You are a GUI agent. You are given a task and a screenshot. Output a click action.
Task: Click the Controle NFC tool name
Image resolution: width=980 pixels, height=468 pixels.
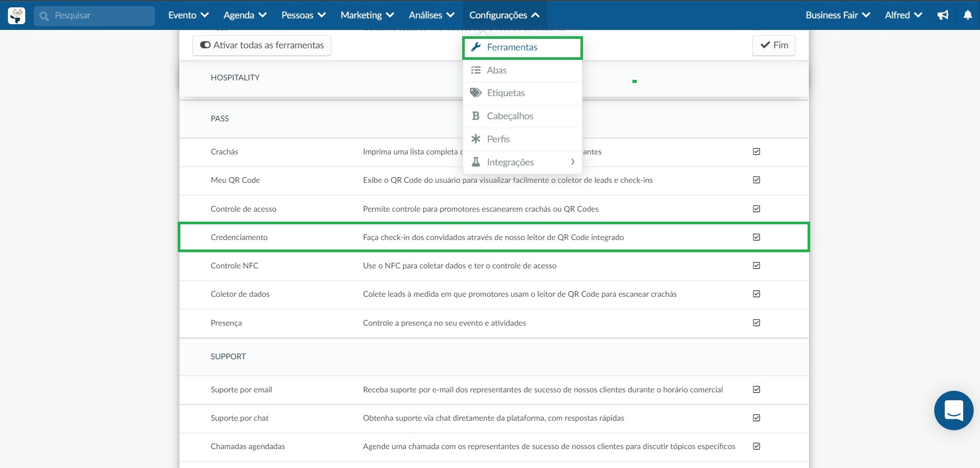coord(234,266)
